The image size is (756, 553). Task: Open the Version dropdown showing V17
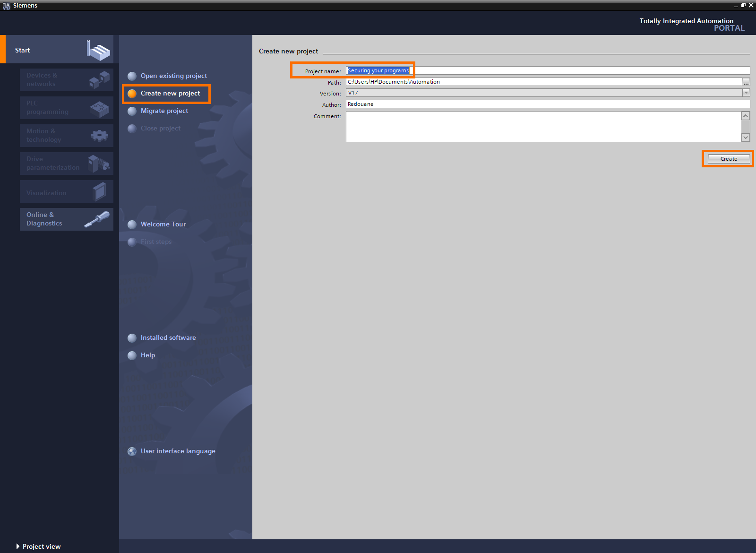click(x=746, y=93)
